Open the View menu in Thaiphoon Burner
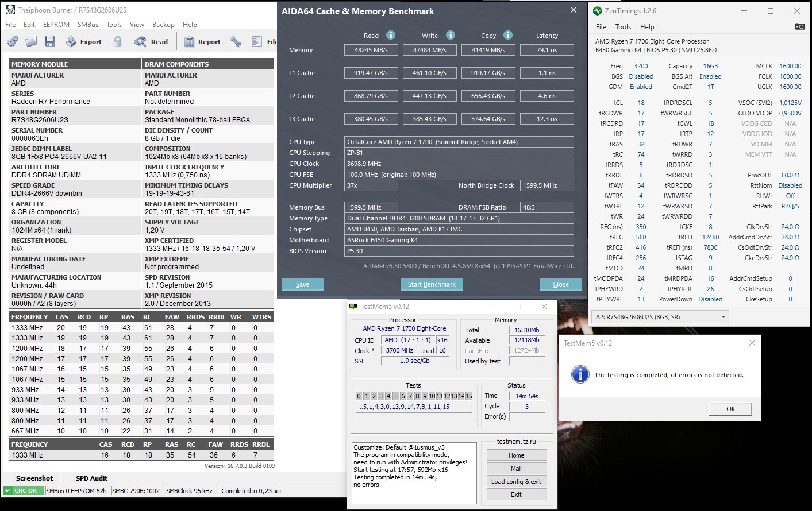Viewport: 812px width, 511px height. point(137,25)
